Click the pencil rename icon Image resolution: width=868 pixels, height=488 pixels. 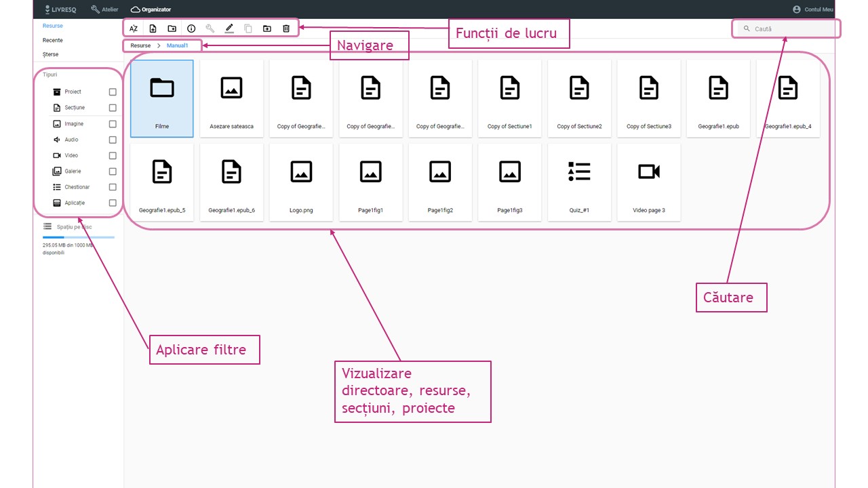[x=229, y=28]
